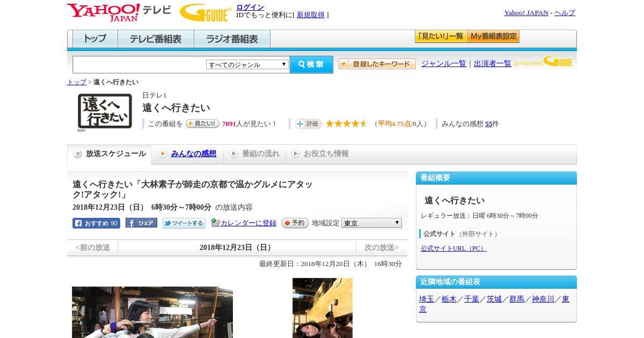Go to <前の放送 previous broadcast
The image size is (644, 338).
point(93,248)
